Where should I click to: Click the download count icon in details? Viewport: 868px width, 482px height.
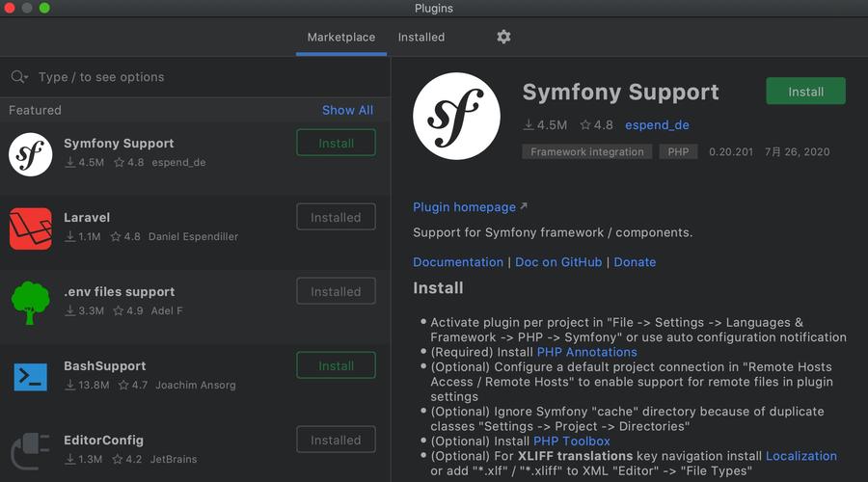529,125
